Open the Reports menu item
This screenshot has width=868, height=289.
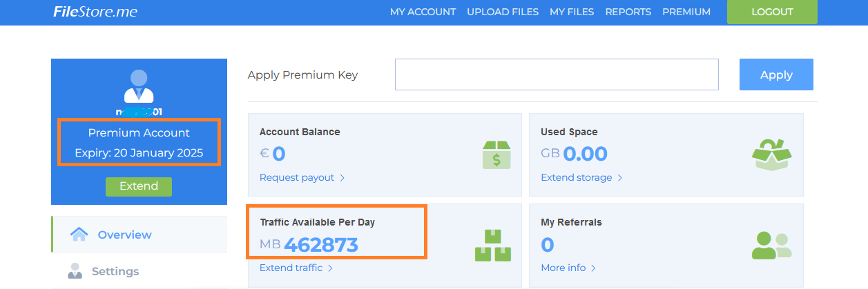coord(628,12)
